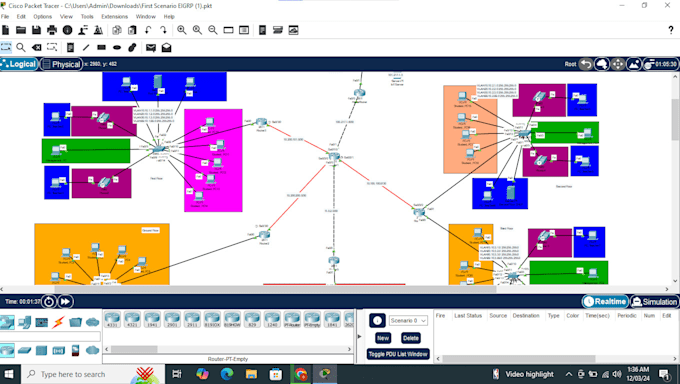Create a new file with New icon
Viewport: 680px width, 384px height.
point(6,30)
